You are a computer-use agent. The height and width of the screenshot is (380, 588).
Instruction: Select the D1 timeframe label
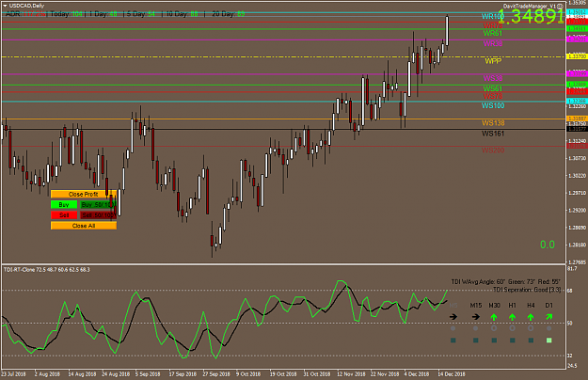[x=549, y=306]
